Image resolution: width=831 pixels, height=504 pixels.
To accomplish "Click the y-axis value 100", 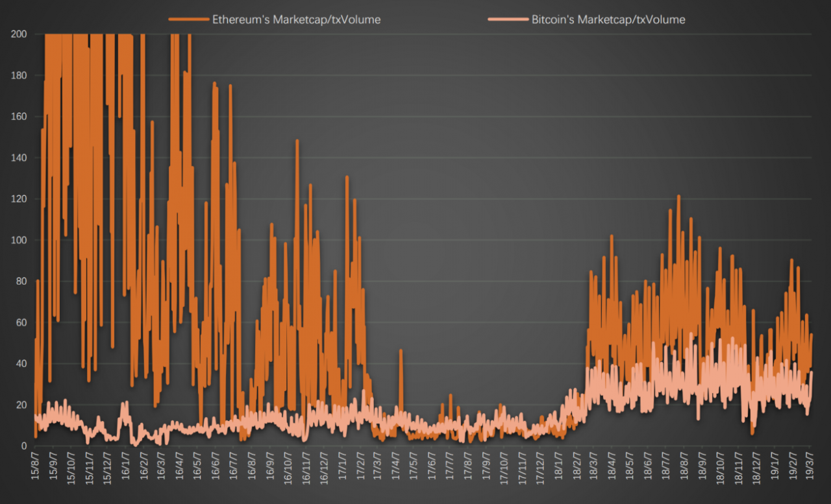I will (19, 240).
